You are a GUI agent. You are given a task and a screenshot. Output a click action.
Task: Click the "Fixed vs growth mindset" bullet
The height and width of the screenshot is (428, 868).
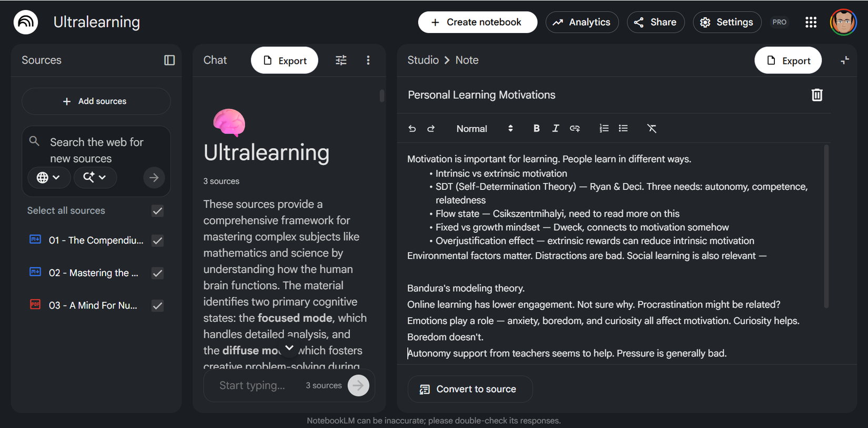(582, 227)
